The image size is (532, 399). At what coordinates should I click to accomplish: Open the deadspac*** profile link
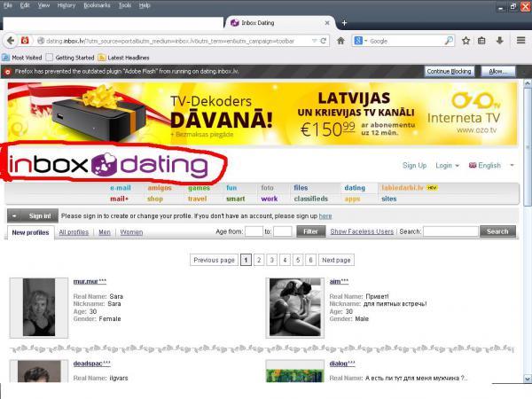pyautogui.click(x=92, y=364)
